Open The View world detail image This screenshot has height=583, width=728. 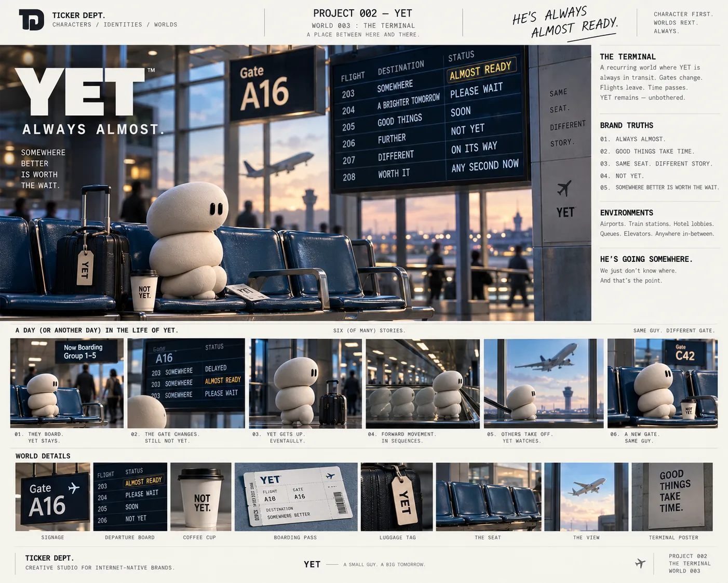tap(586, 497)
